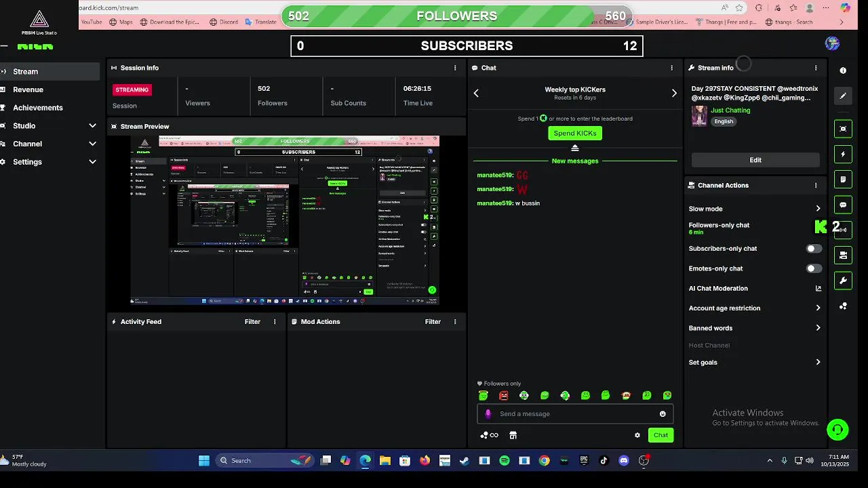Open Set goals chevron

click(818, 362)
